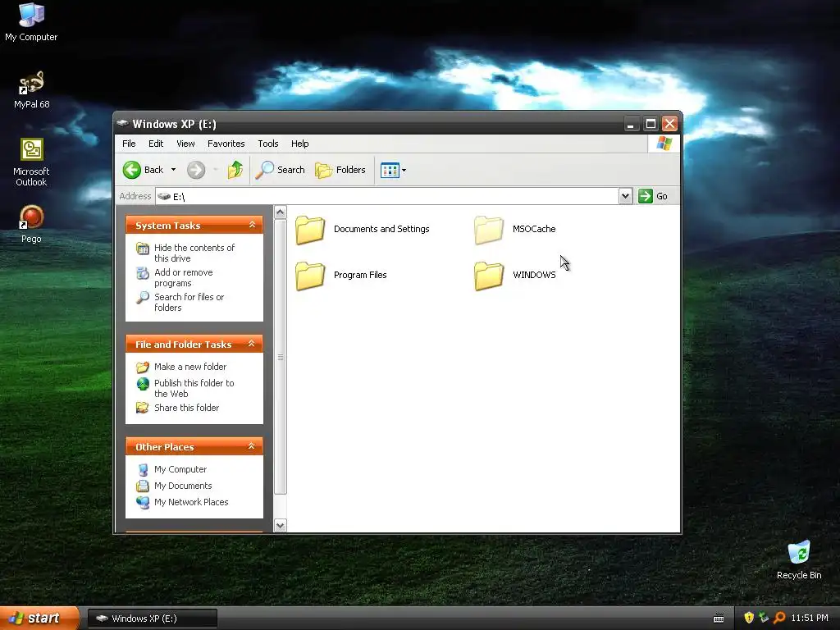The height and width of the screenshot is (630, 840).
Task: Click the orange magnifier tray icon
Action: (x=779, y=618)
